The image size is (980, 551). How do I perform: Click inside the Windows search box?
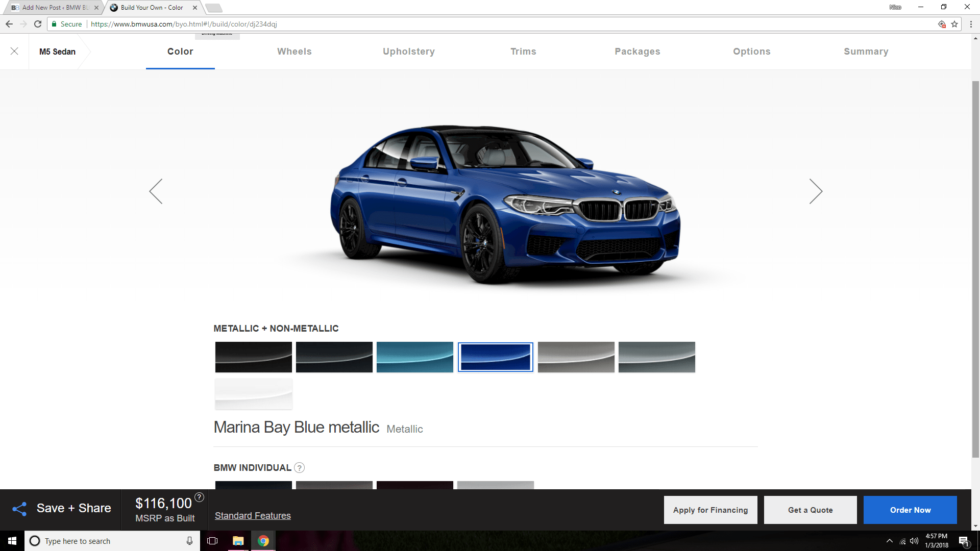(x=102, y=541)
